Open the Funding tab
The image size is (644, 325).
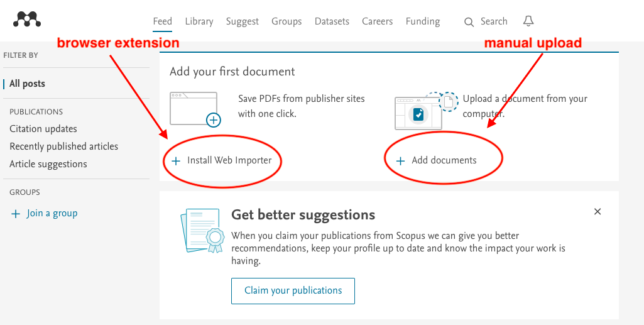(423, 21)
